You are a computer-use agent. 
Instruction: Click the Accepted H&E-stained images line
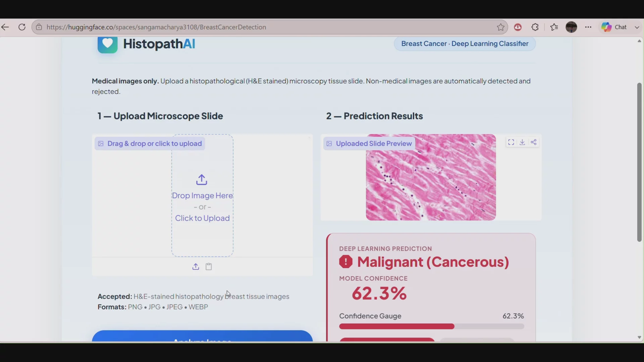point(193,297)
